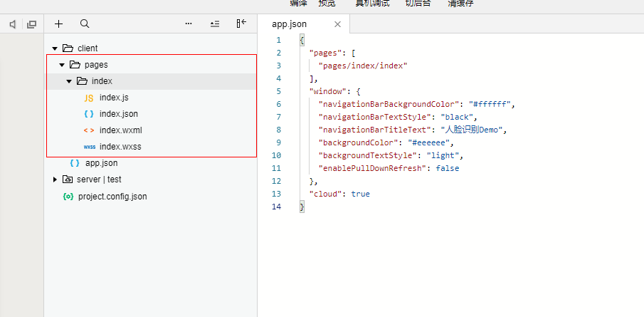
Task: Open index.json file in tree
Action: click(118, 114)
